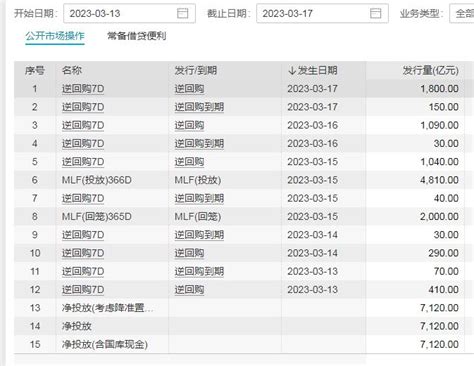Select the MLF(回笼)365D name cell
The image size is (474, 366).
(x=97, y=217)
